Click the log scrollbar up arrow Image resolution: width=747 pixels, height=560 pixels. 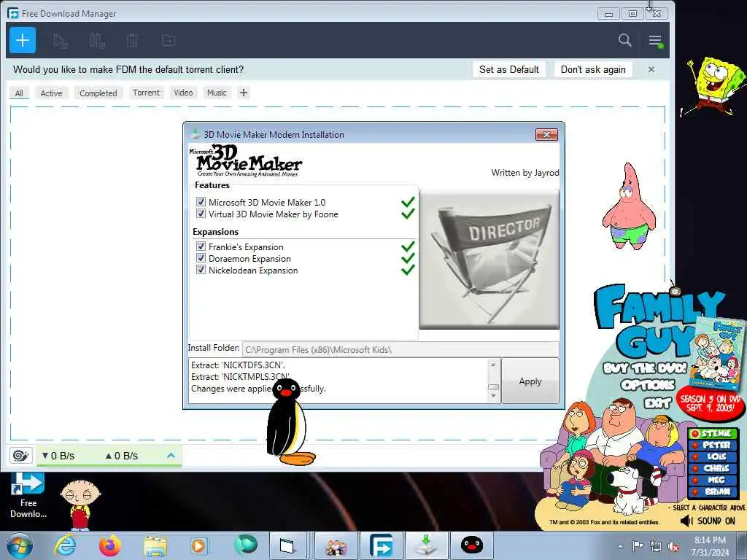[493, 365]
